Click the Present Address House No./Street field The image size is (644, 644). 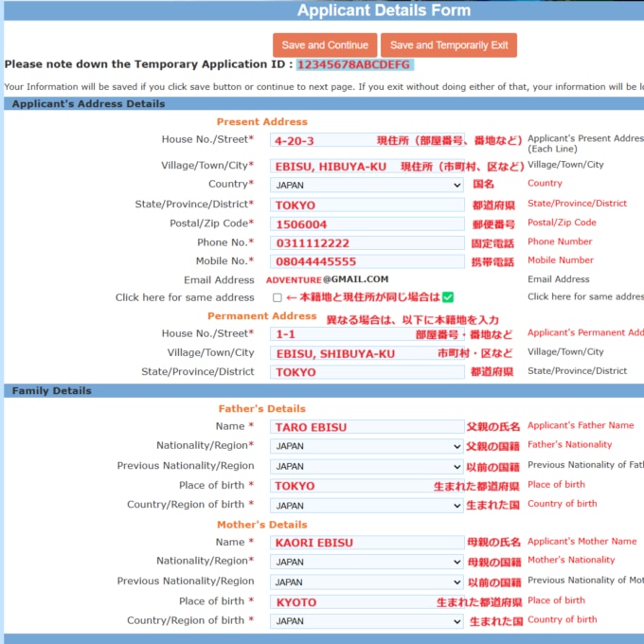(x=322, y=140)
